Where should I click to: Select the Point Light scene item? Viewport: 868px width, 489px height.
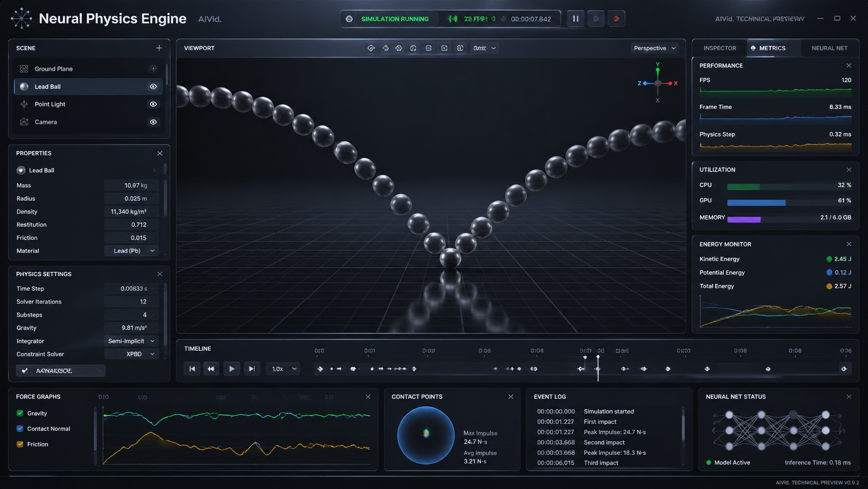[x=88, y=104]
